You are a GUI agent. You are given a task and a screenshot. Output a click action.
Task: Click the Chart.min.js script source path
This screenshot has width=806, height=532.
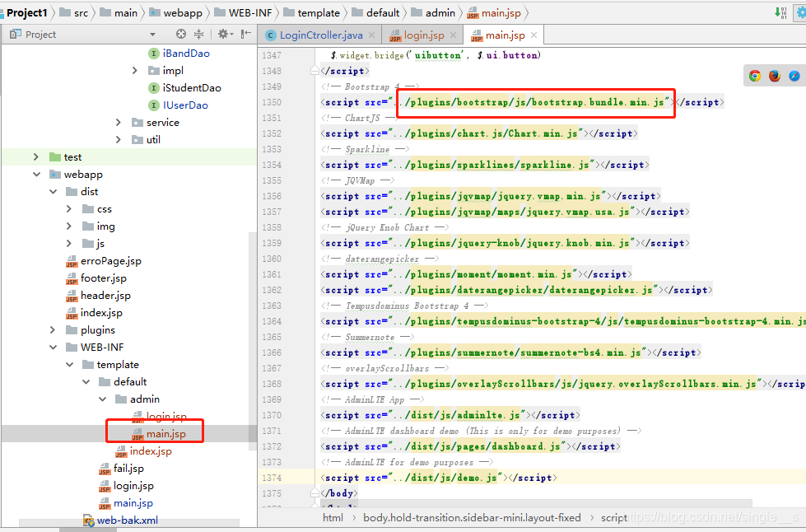click(486, 133)
